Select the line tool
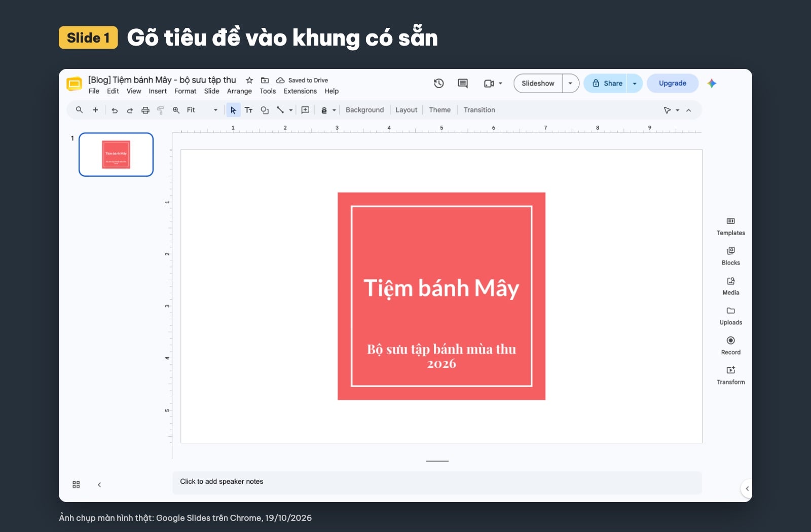This screenshot has width=811, height=532. [x=280, y=110]
